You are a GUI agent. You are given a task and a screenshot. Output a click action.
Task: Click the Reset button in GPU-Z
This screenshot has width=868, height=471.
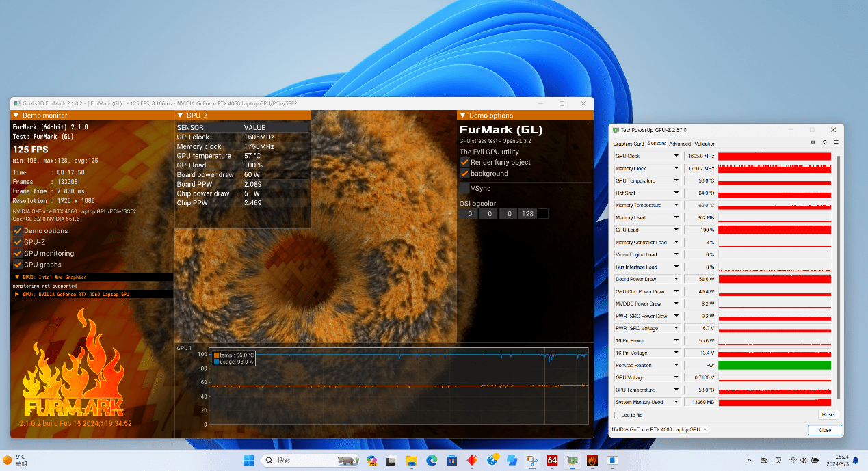coord(828,415)
